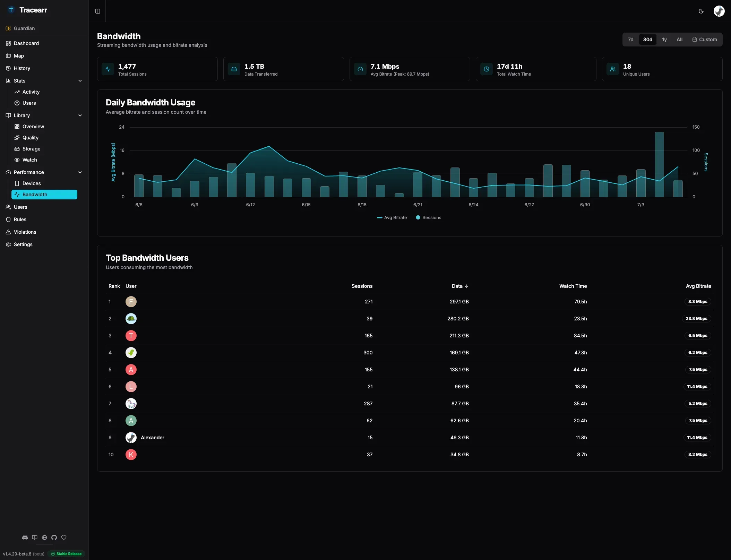
Task: Click the tallest sessions bar in the chart
Action: click(659, 164)
